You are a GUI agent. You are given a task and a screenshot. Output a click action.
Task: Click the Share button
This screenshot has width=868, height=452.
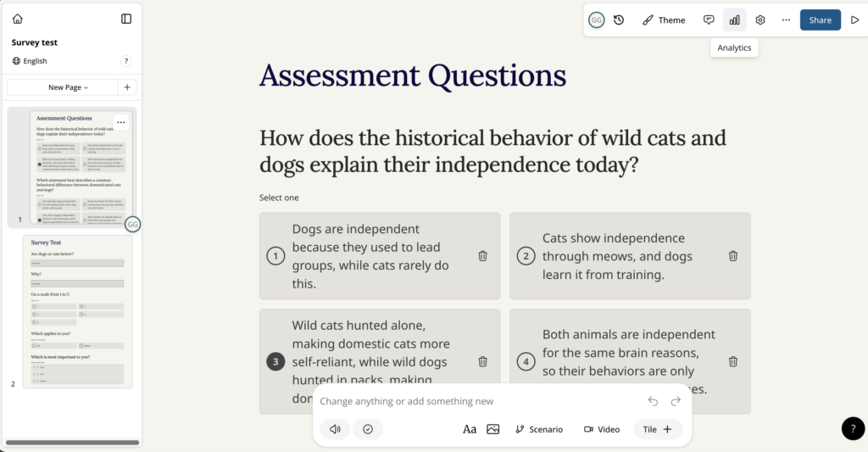point(820,20)
